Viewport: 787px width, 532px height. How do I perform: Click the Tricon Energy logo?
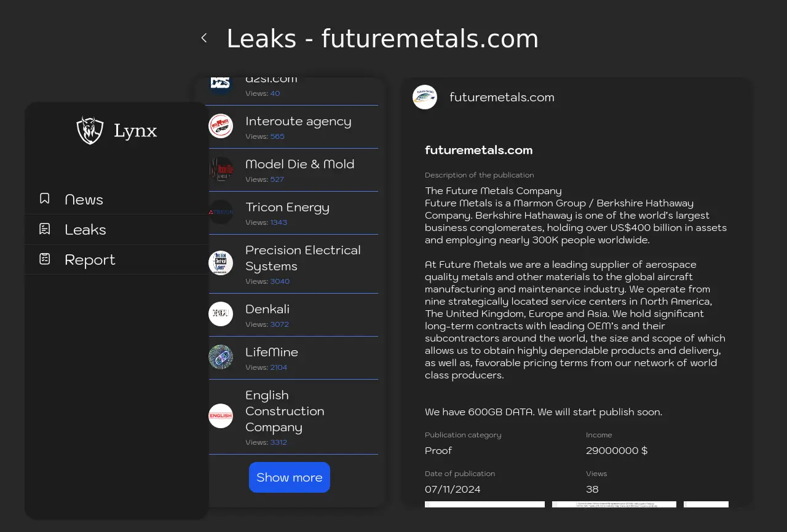point(221,212)
